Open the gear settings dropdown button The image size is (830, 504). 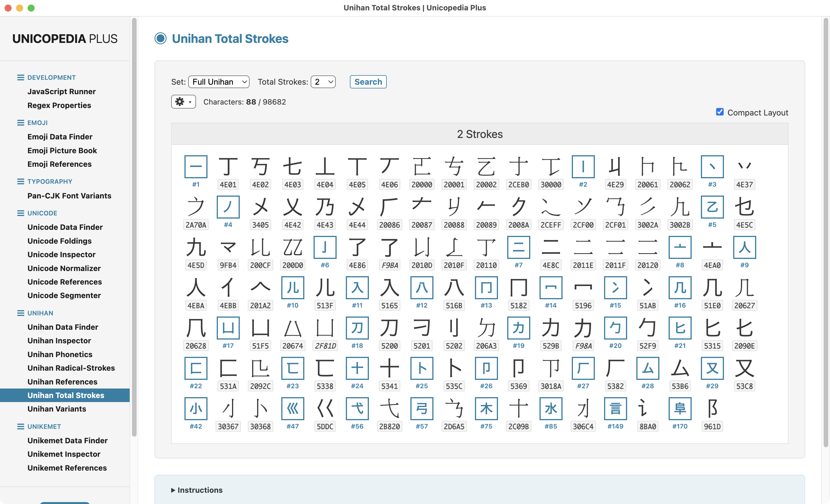[x=183, y=102]
